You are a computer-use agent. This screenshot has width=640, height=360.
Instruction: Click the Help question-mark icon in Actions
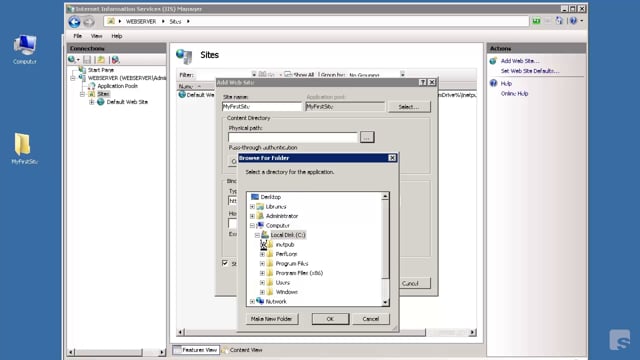coord(493,83)
